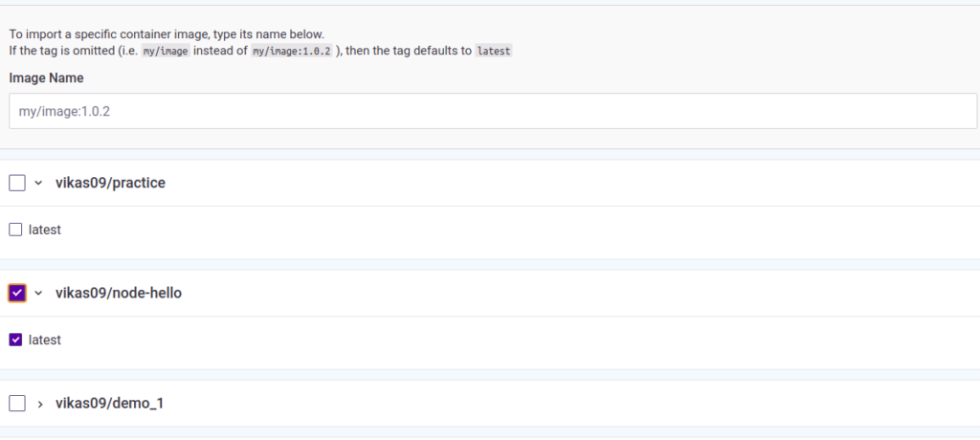The image size is (980, 440).
Task: Enable the latest checkbox under vikas09/practice
Action: point(15,230)
